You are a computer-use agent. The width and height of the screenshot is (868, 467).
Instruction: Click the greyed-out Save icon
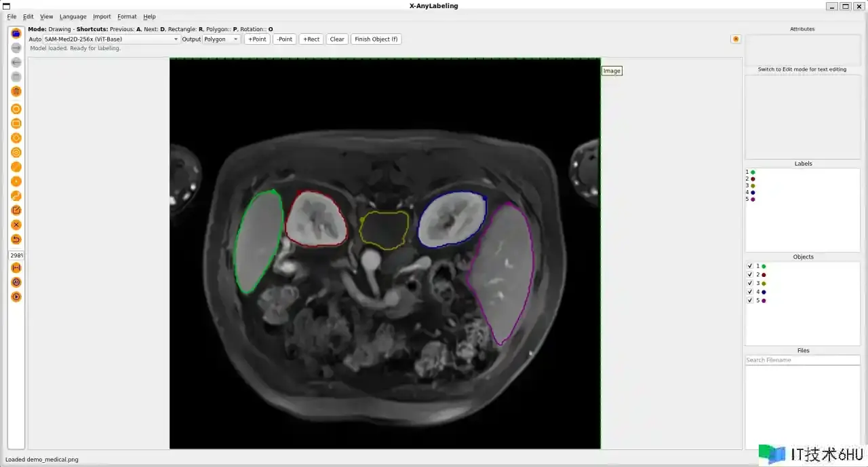[16, 77]
